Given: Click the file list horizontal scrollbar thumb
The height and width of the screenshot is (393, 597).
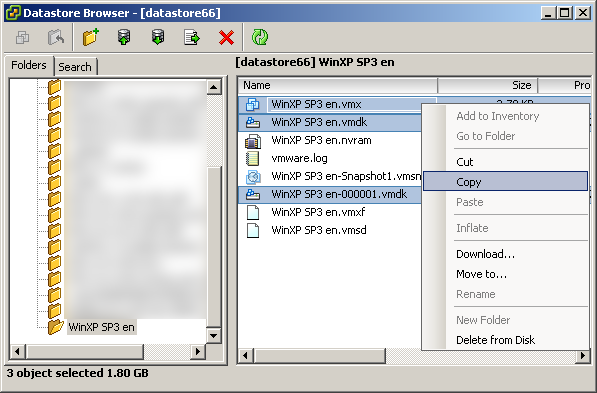Looking at the screenshot, I should [319, 356].
